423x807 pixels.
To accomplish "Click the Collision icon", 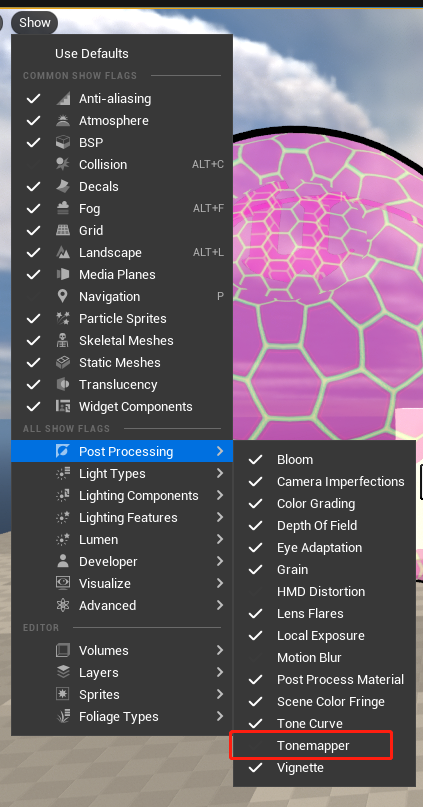I will 63,165.
